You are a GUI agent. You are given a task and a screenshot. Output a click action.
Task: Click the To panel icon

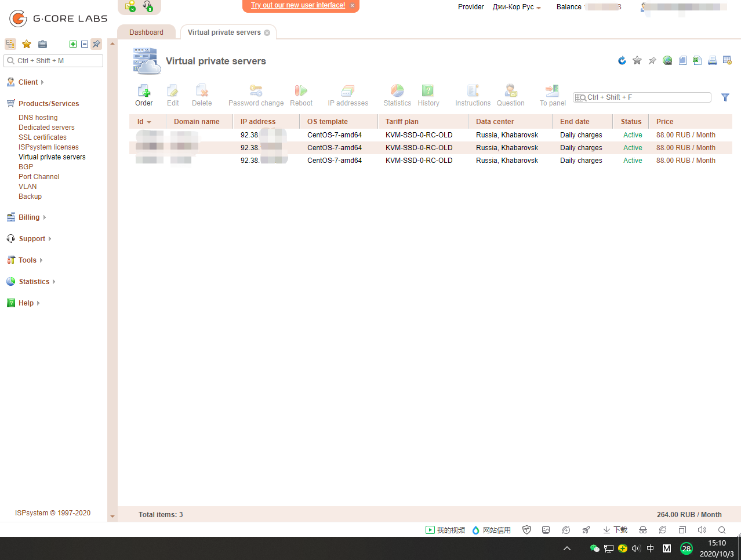pyautogui.click(x=552, y=91)
